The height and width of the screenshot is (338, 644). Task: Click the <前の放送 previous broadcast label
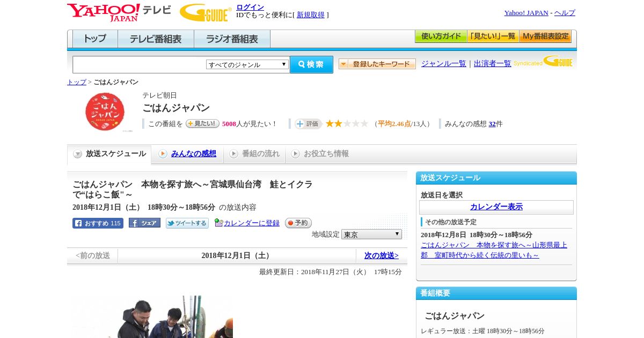[93, 255]
